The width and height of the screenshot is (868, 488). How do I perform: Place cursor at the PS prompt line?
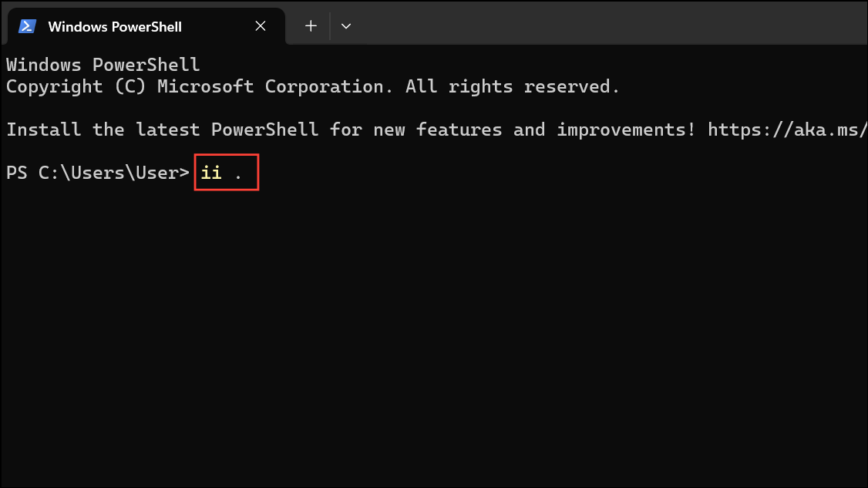(96, 173)
